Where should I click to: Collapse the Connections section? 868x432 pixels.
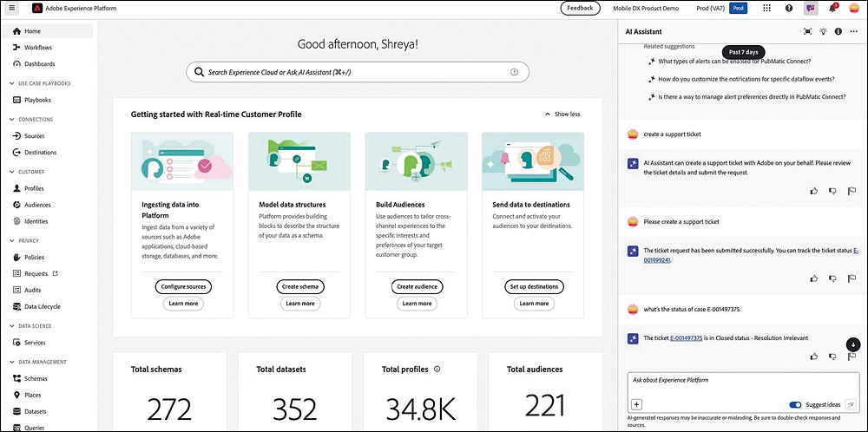point(13,120)
